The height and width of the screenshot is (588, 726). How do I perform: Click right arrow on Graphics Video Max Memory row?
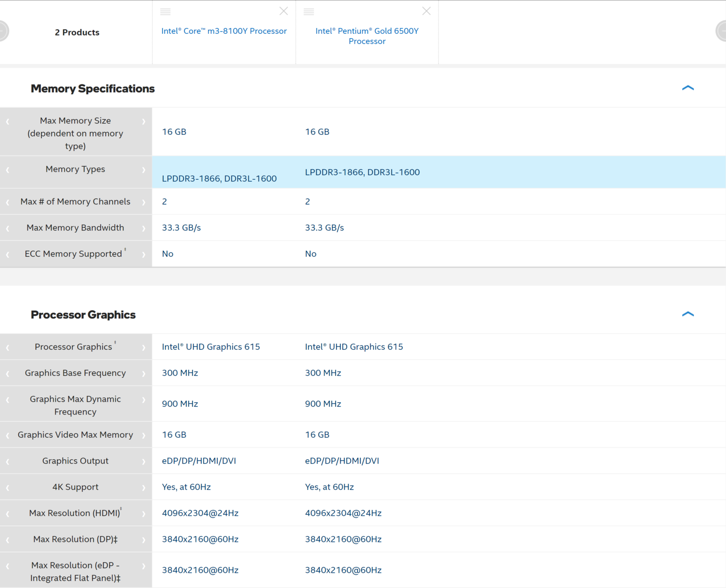144,436
